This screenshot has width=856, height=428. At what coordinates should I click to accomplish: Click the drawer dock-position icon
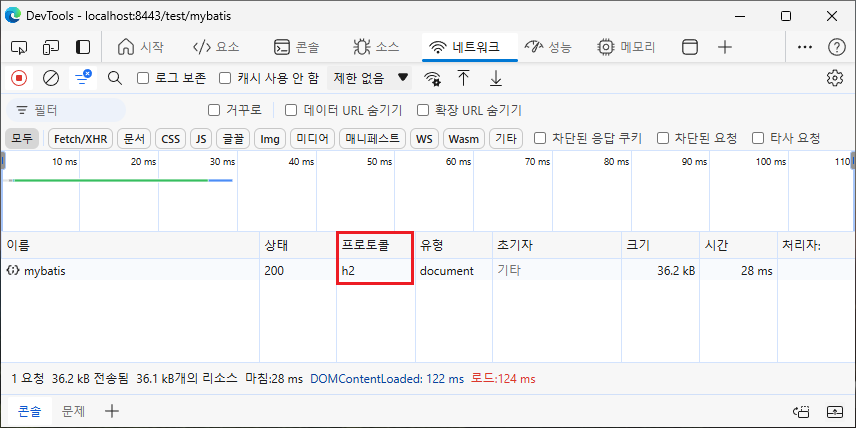tap(800, 412)
